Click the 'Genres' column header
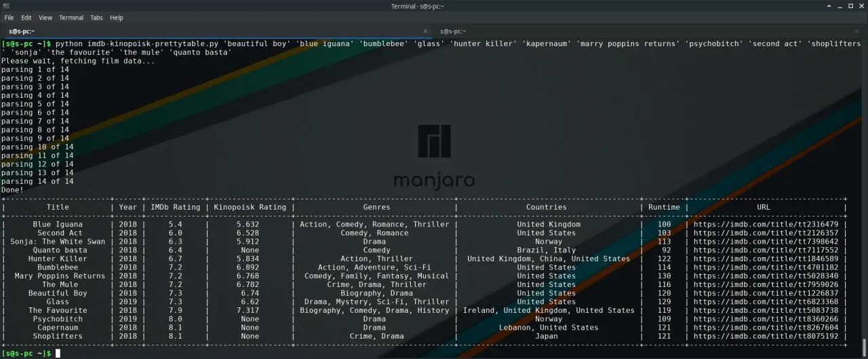 376,208
